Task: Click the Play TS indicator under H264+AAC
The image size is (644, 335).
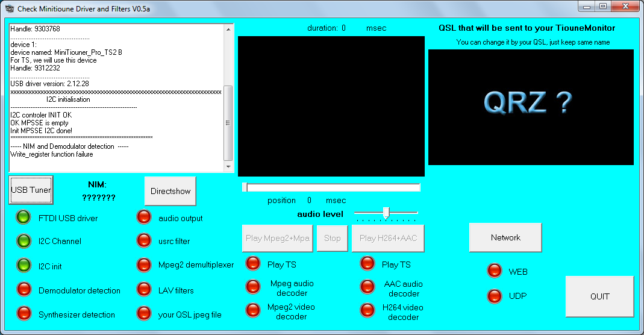Action: [367, 263]
